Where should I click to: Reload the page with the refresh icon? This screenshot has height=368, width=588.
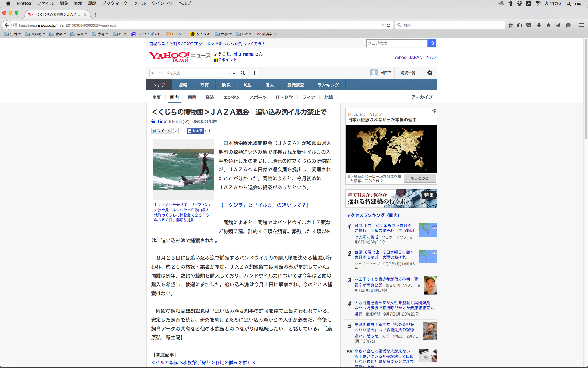pos(388,25)
